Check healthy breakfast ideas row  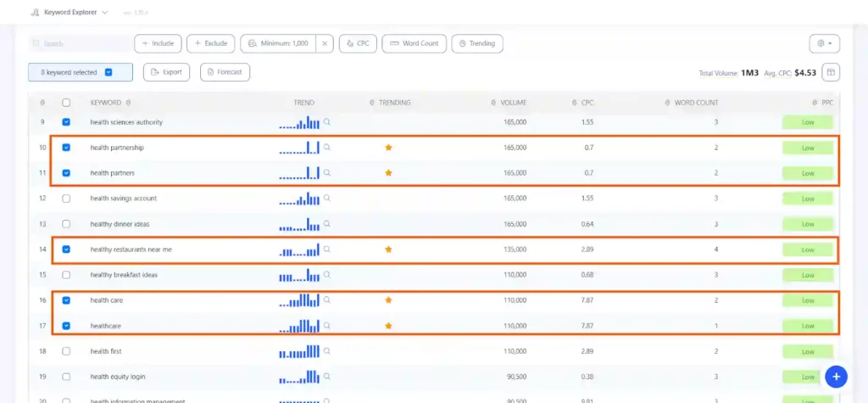(x=66, y=275)
